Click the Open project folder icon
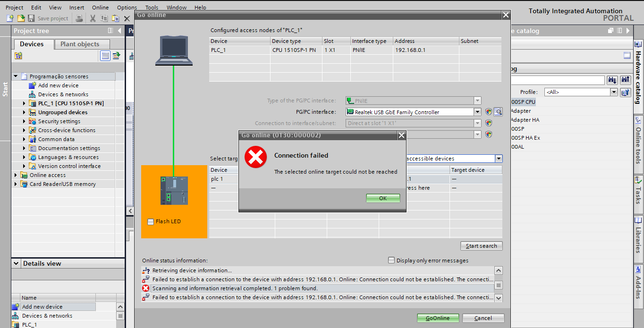644x328 pixels. 21,18
